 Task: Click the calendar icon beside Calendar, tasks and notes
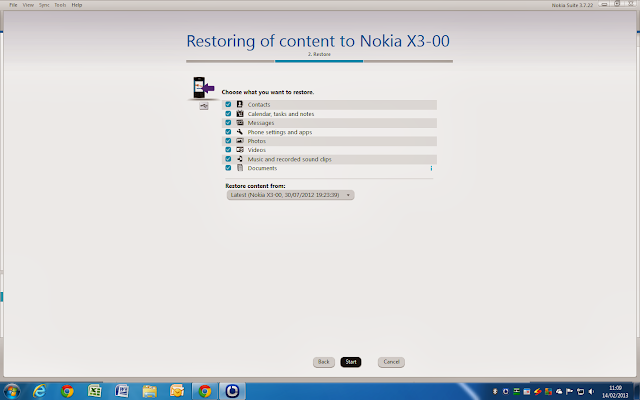240,113
